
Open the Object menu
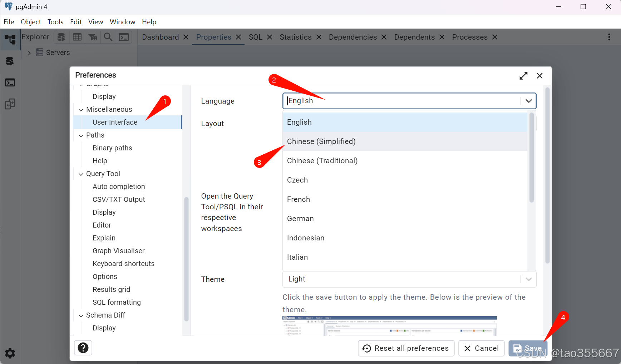click(31, 22)
